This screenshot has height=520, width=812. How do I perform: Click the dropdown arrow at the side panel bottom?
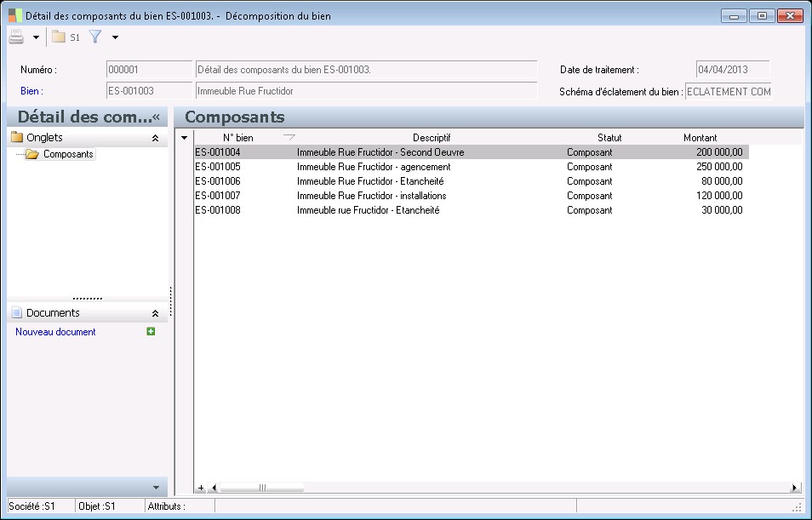point(156,488)
